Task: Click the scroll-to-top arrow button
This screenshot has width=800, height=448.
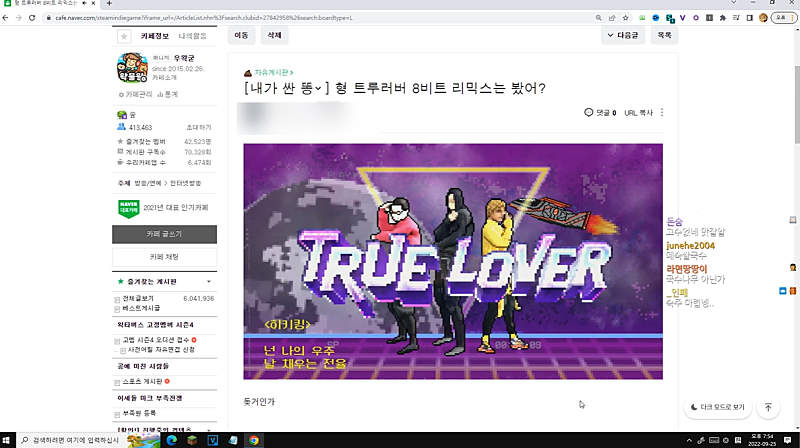Action: point(768,407)
